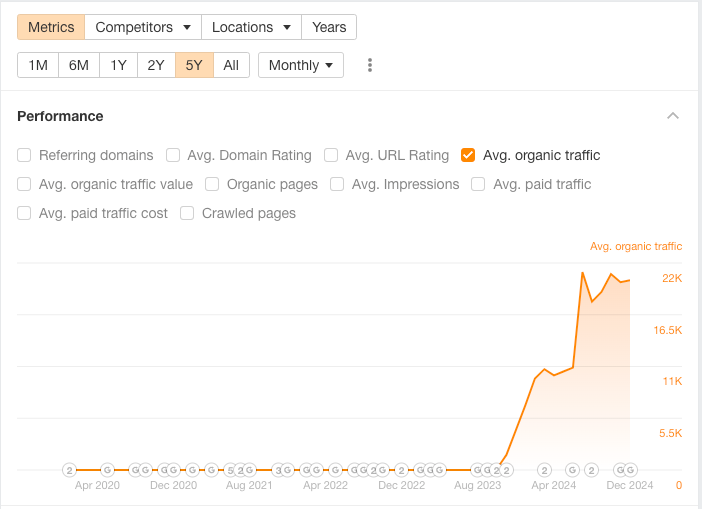The image size is (702, 509).
Task: Tick the Crawled pages checkbox
Action: tap(187, 213)
